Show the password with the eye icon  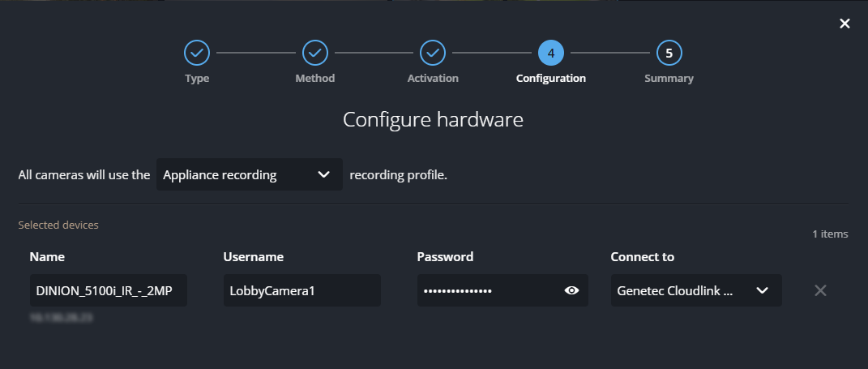click(x=572, y=290)
